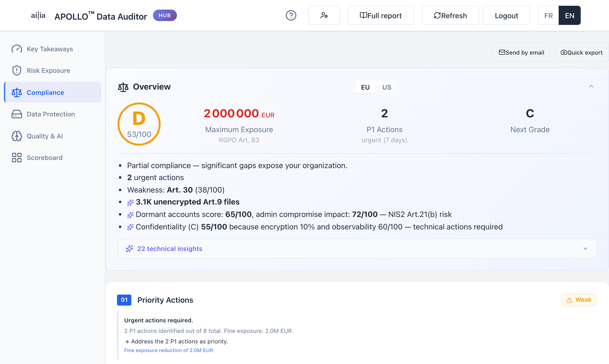This screenshot has width=609, height=364.
Task: Select EU region tab
Action: click(x=365, y=87)
